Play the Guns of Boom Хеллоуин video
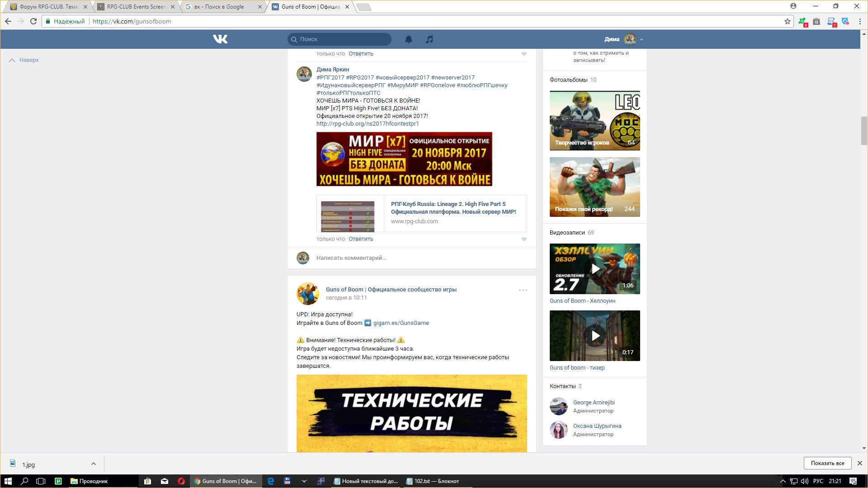This screenshot has height=488, width=868. pyautogui.click(x=595, y=269)
